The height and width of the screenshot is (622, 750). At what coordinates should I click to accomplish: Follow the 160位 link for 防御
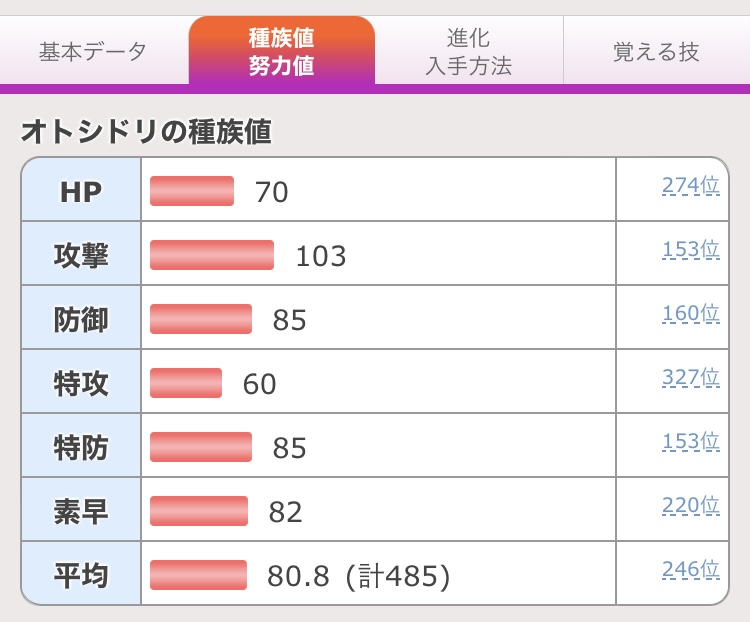click(690, 314)
